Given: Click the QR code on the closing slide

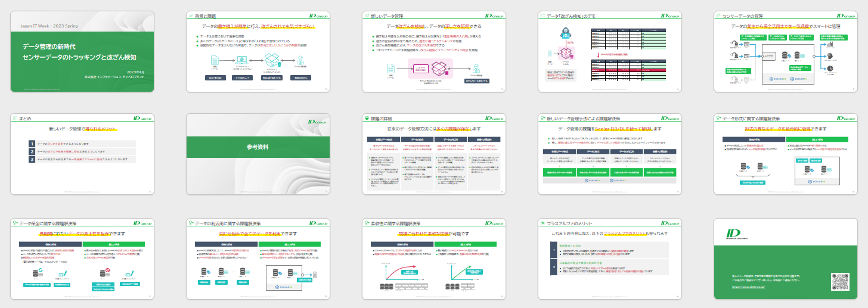Looking at the screenshot, I should (839, 281).
